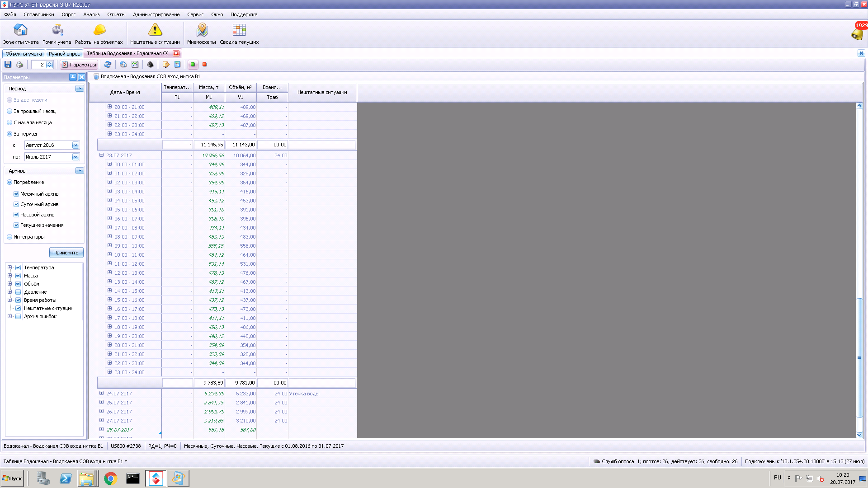Screen dimensions: 868x488
Task: Click the calculator icon
Action: point(177,65)
